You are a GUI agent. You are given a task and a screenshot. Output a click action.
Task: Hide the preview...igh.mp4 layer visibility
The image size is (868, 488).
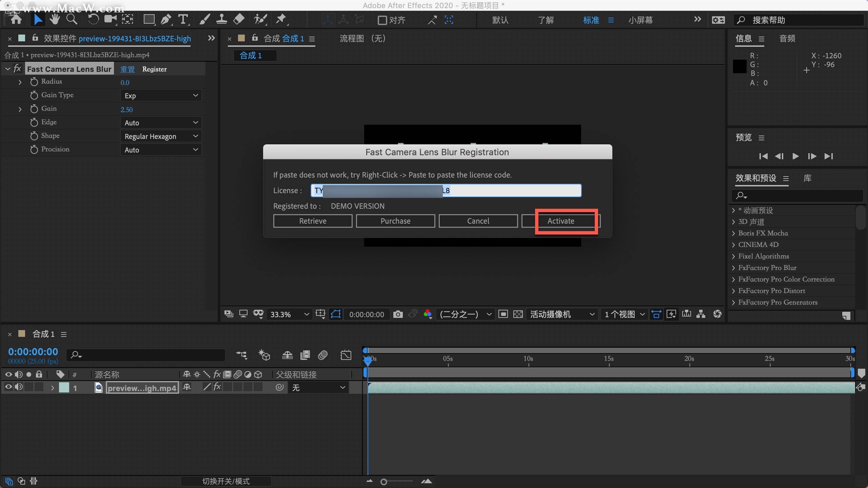coord(8,387)
